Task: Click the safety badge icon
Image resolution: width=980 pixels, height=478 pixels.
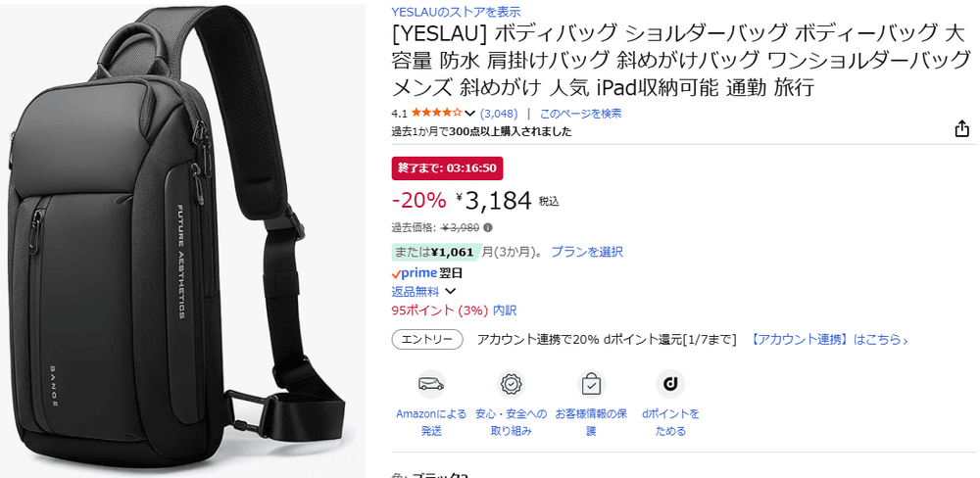Action: [x=512, y=384]
